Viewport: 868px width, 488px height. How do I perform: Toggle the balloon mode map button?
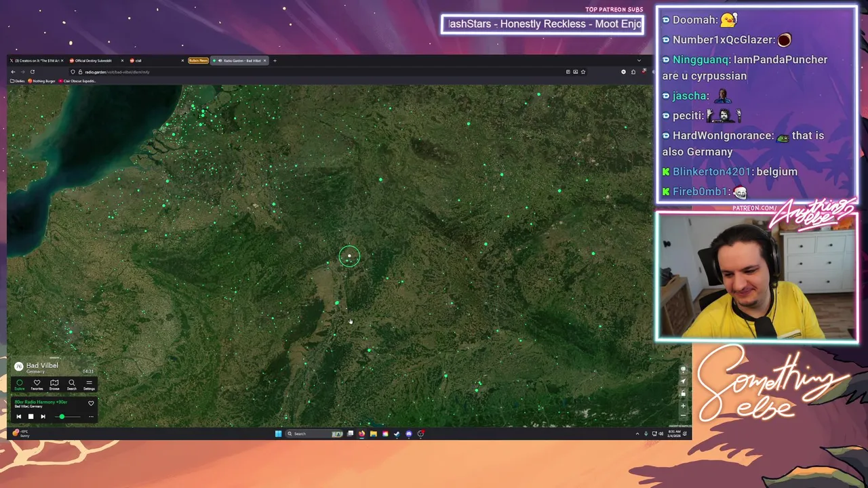683,369
